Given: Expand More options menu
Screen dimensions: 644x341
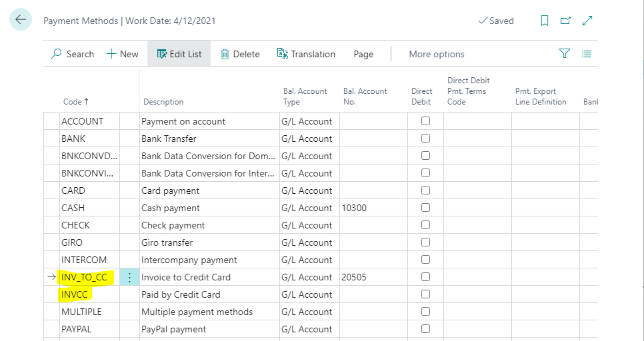Looking at the screenshot, I should [437, 54].
